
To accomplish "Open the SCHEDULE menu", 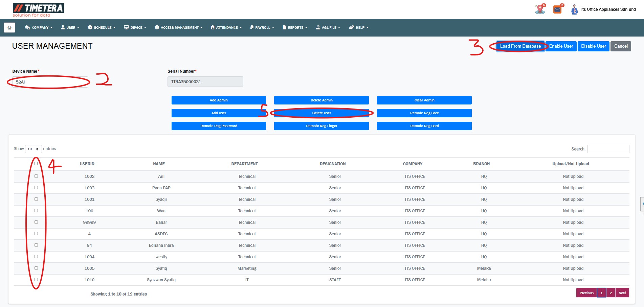I will [102, 27].
